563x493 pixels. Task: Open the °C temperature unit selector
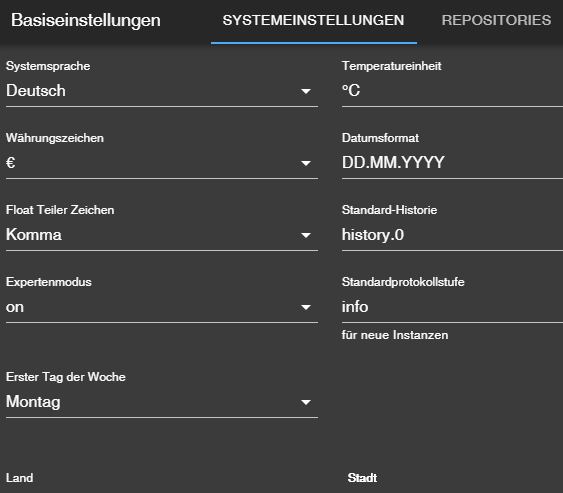(x=452, y=91)
